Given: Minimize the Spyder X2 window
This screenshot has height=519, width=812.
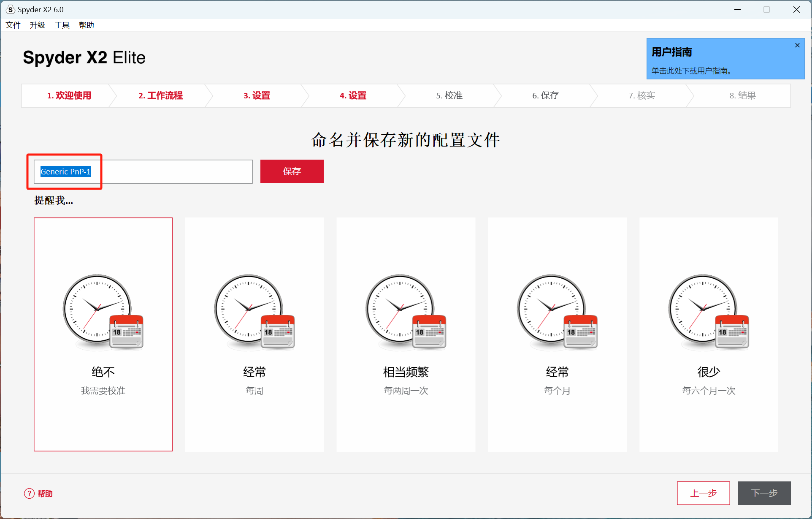Looking at the screenshot, I should pyautogui.click(x=737, y=9).
